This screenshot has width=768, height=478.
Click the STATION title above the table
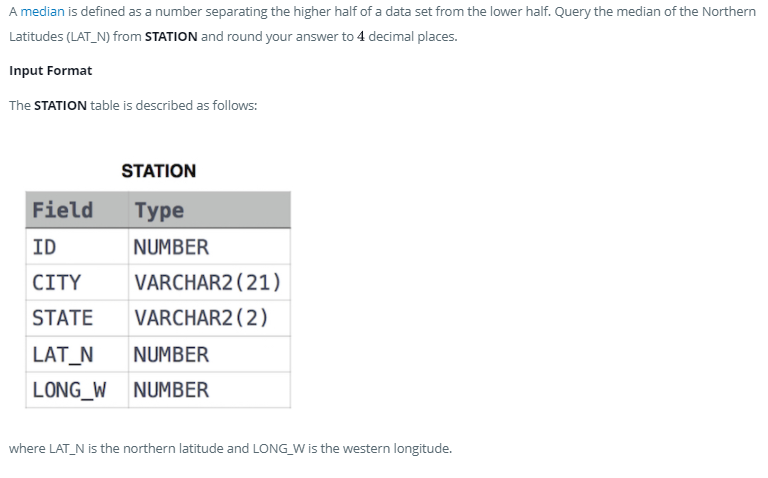[158, 171]
